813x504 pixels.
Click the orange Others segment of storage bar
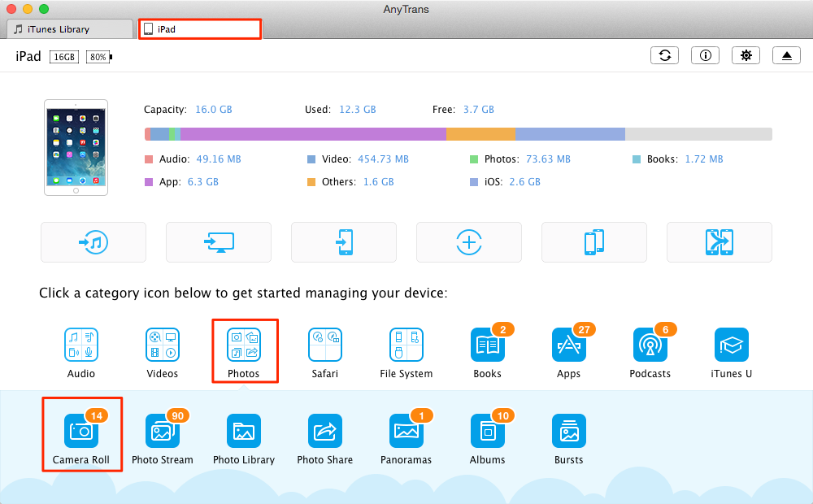[x=480, y=134]
